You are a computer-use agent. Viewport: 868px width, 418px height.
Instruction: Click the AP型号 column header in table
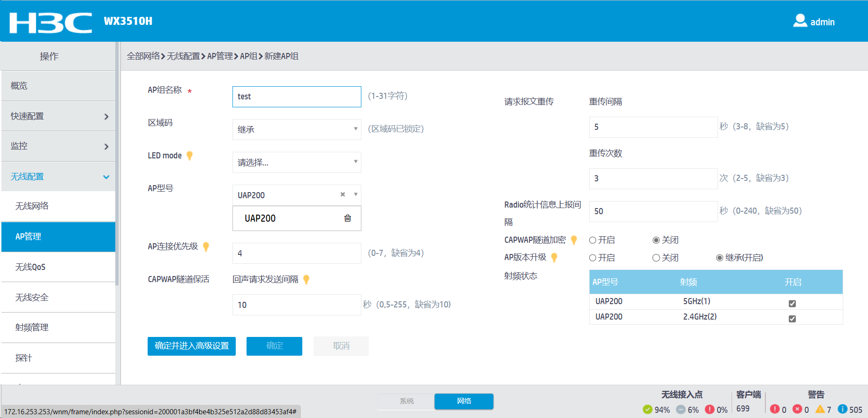pyautogui.click(x=605, y=282)
